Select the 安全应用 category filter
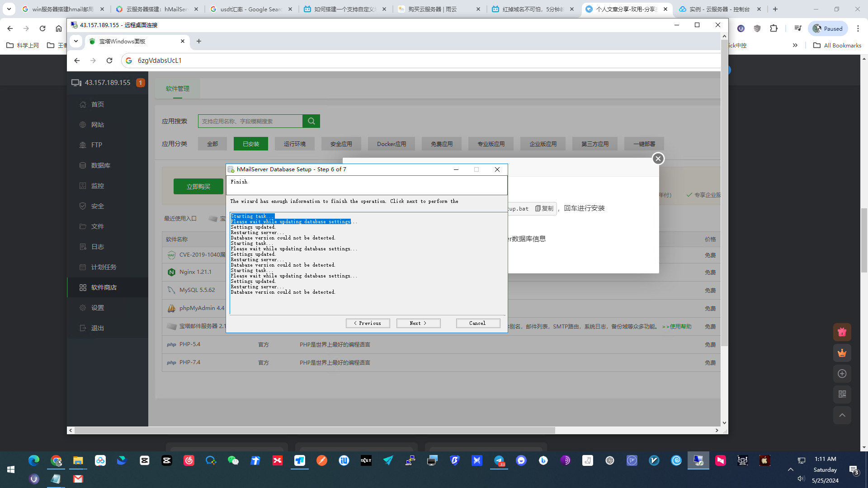This screenshot has height=488, width=868. (341, 144)
